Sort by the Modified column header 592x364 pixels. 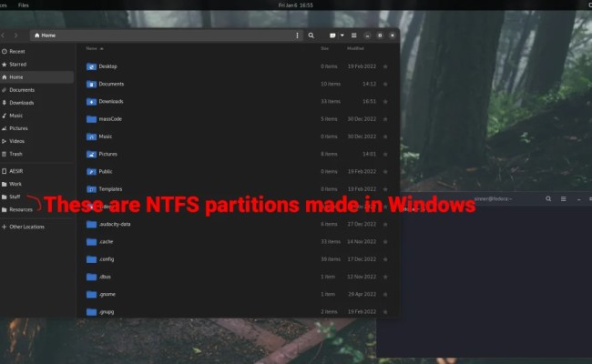[355, 48]
